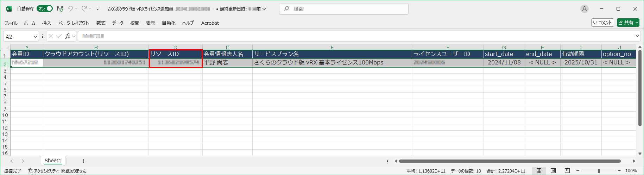This screenshot has height=175, width=644.
Task: Switch to the 数式 tab
Action: point(101,23)
